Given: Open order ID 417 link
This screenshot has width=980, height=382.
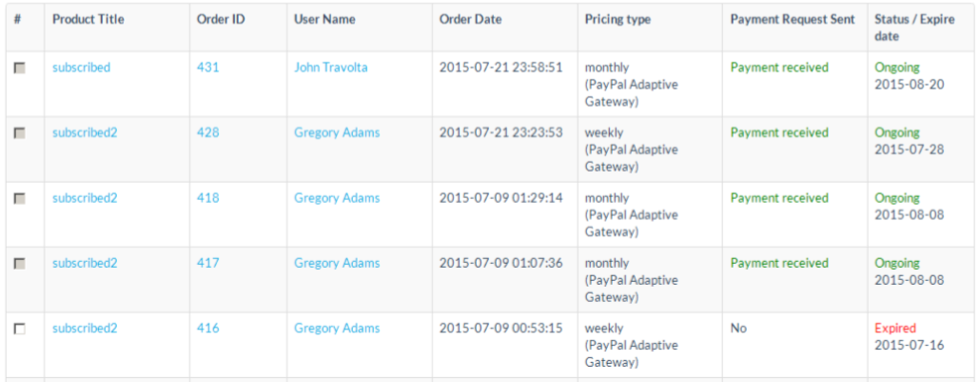Looking at the screenshot, I should pyautogui.click(x=207, y=264).
